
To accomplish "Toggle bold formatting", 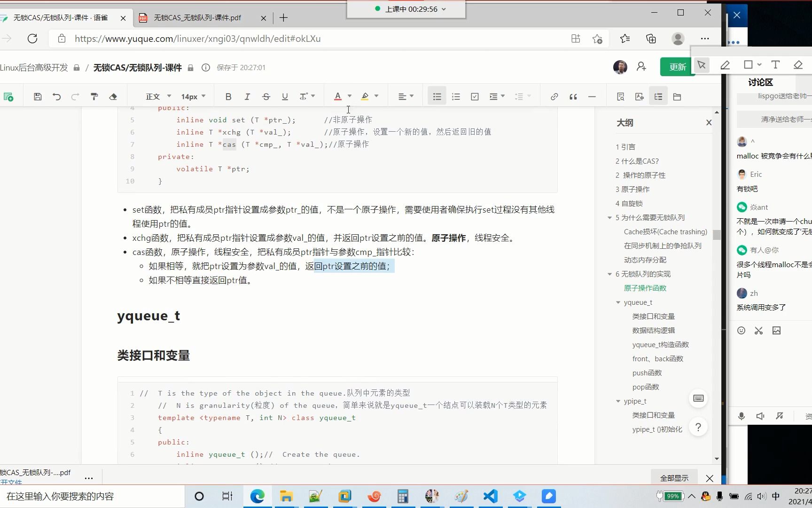I will pos(228,96).
